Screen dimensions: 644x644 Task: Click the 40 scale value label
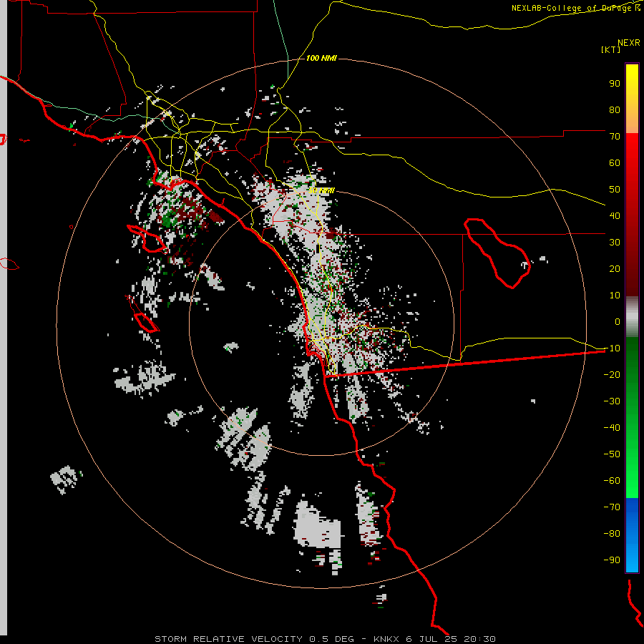click(615, 215)
